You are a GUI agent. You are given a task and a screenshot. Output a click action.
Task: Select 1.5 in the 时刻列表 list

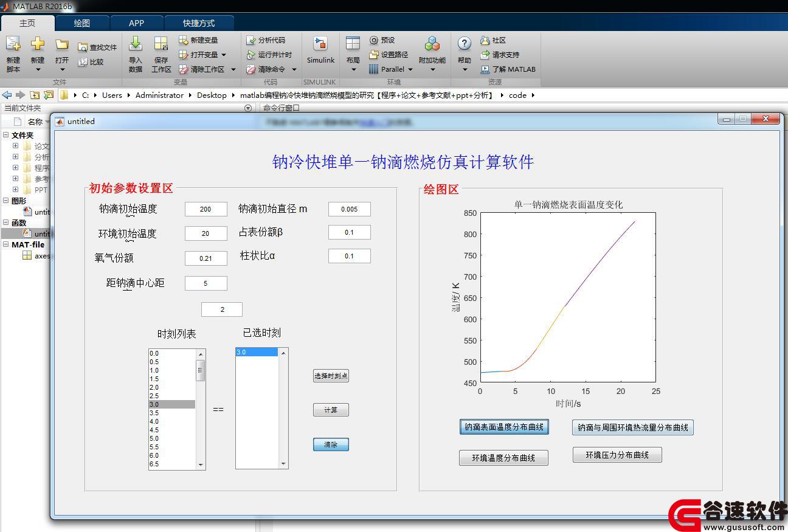point(172,379)
